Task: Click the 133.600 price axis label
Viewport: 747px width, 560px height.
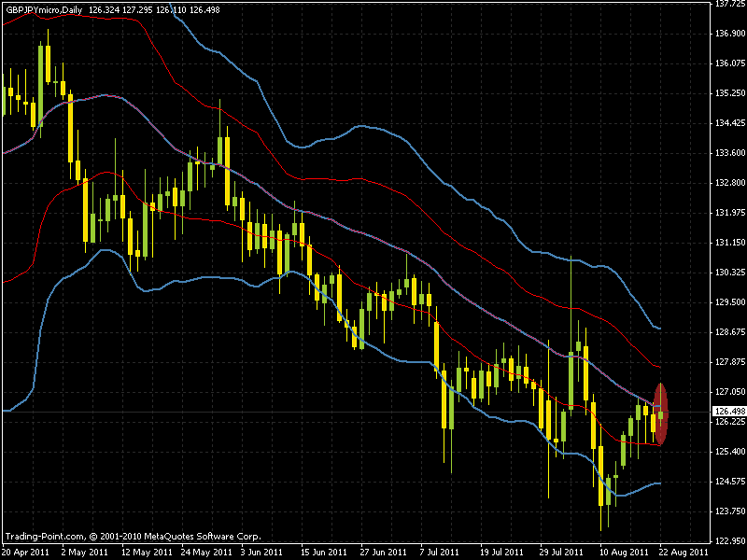Action: point(730,153)
